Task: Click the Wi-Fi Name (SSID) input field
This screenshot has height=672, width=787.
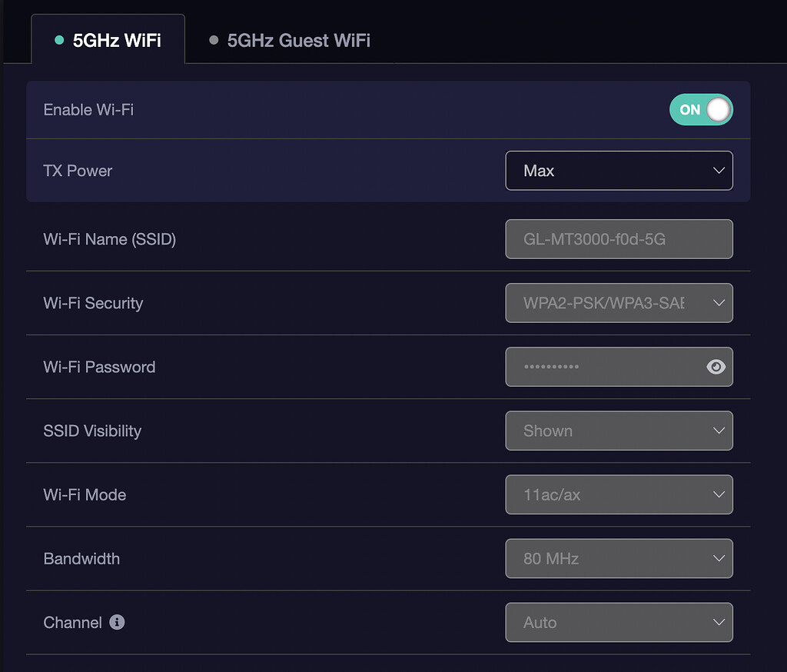Action: [x=619, y=239]
